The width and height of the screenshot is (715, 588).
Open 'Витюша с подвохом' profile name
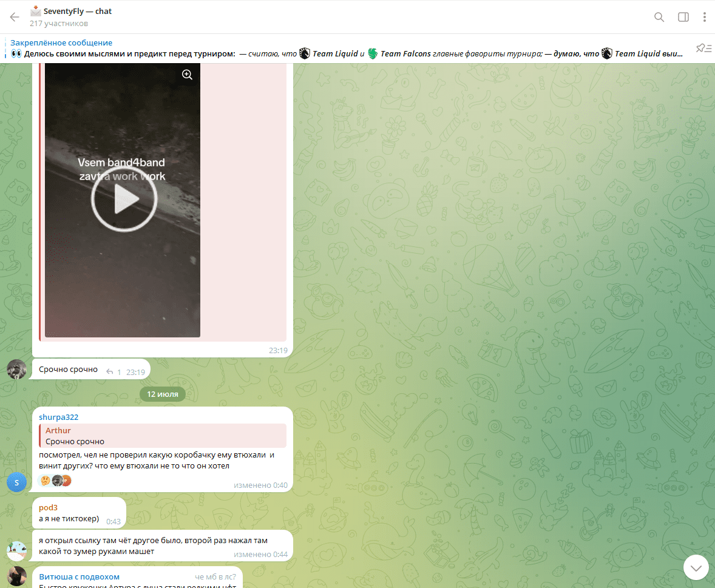coord(79,576)
